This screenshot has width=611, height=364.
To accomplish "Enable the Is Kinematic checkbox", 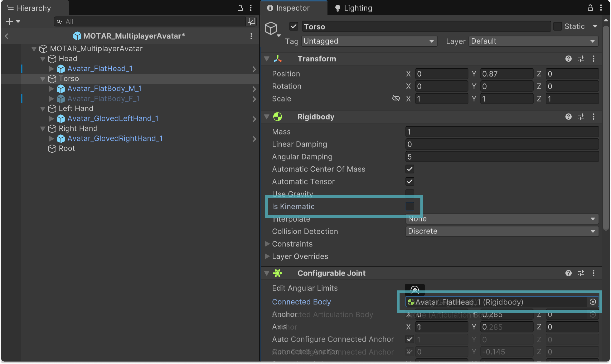I will click(410, 206).
